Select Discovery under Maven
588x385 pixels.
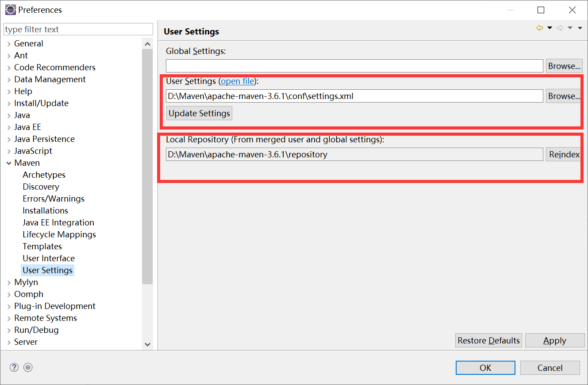(x=41, y=187)
